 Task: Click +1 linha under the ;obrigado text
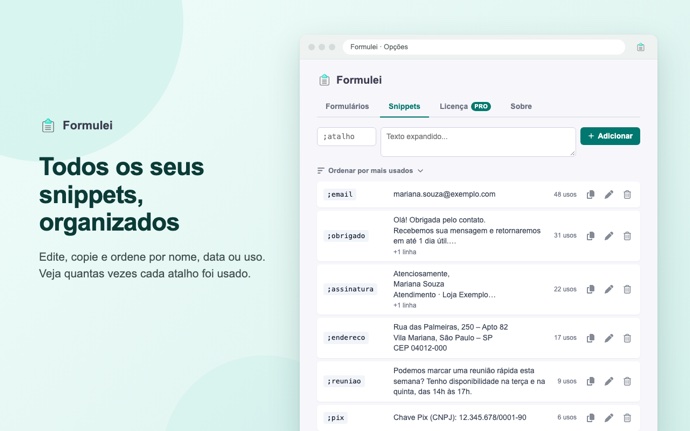[x=404, y=252]
